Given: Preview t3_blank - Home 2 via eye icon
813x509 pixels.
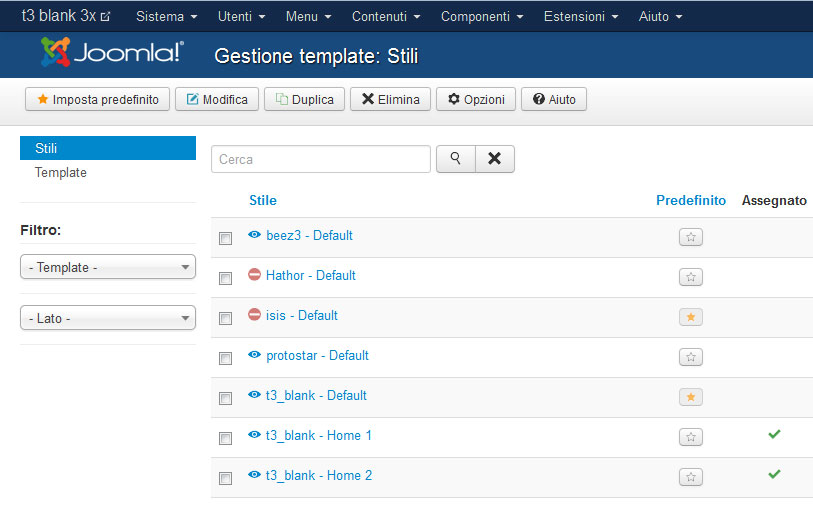Looking at the screenshot, I should click(x=254, y=474).
